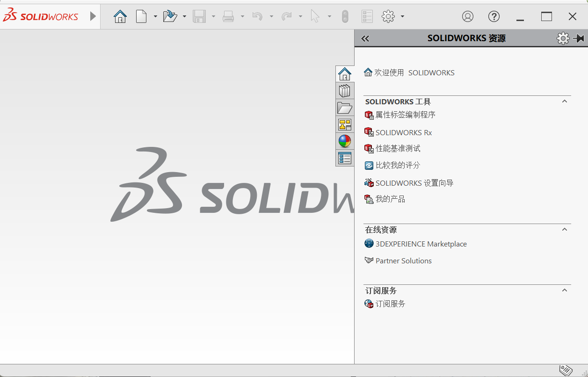Open the dropdown arrow next to Options gear
The image size is (588, 377).
402,17
